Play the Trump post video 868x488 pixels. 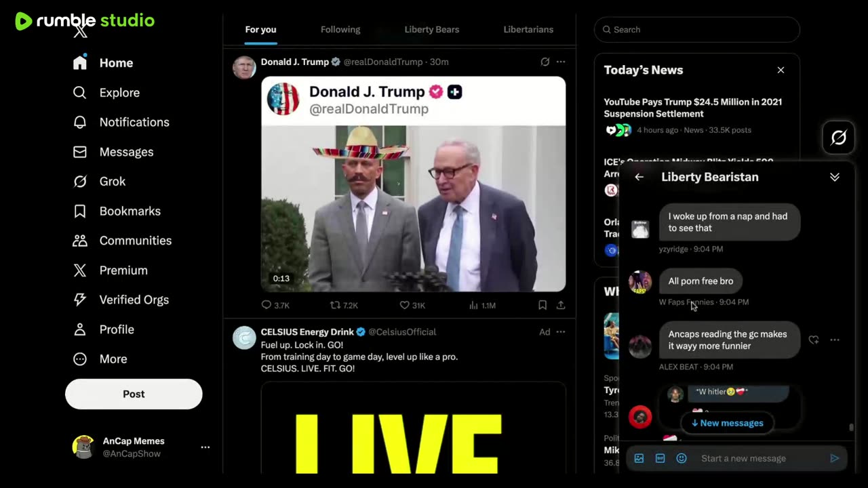pos(414,208)
